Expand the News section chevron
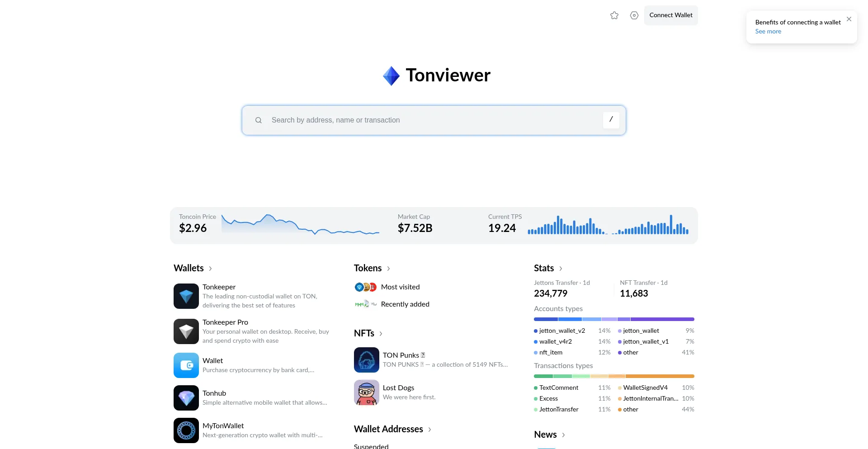The height and width of the screenshot is (449, 868). pos(563,435)
